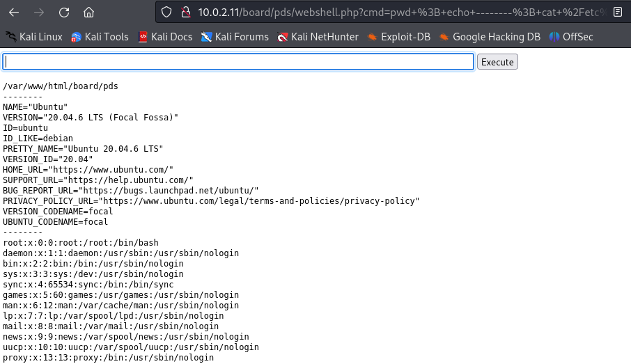Screen dimensions: 631x364
Task: Click the HOME_URL ubuntu.com line
Action: pyautogui.click(x=88, y=170)
